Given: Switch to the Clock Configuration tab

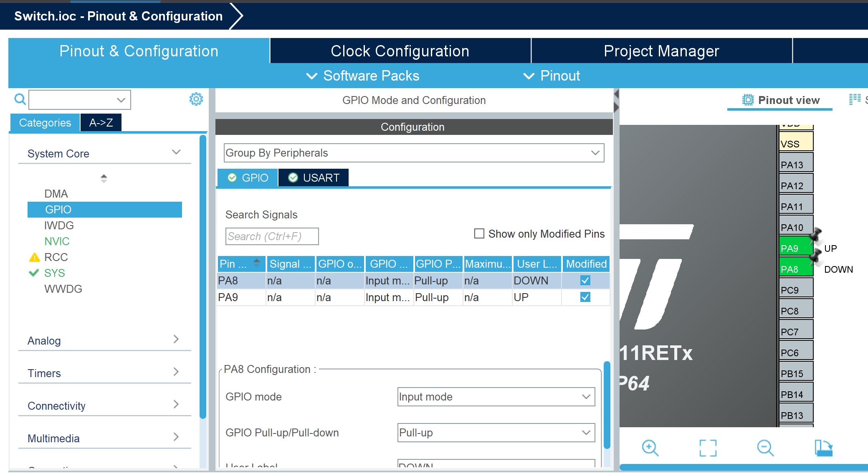Looking at the screenshot, I should (400, 51).
